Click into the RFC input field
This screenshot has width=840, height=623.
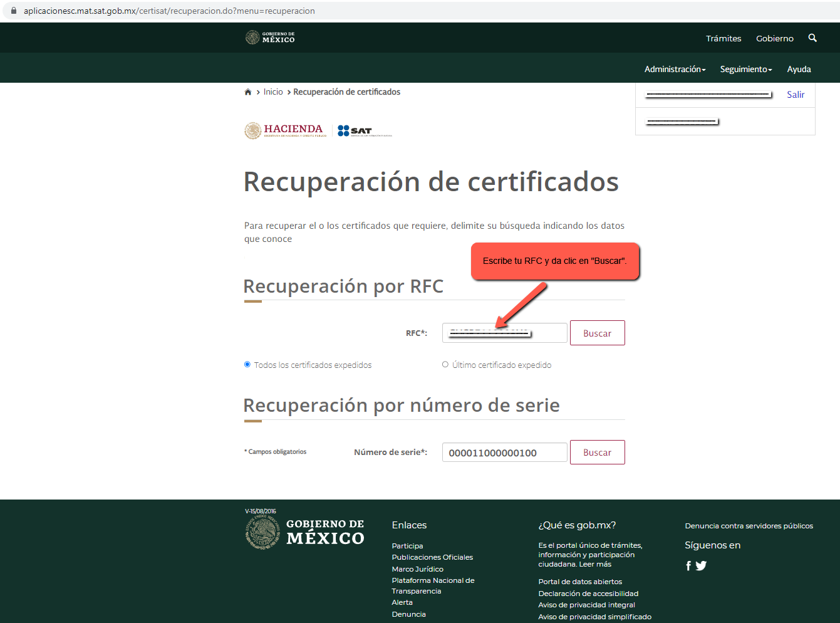[504, 333]
